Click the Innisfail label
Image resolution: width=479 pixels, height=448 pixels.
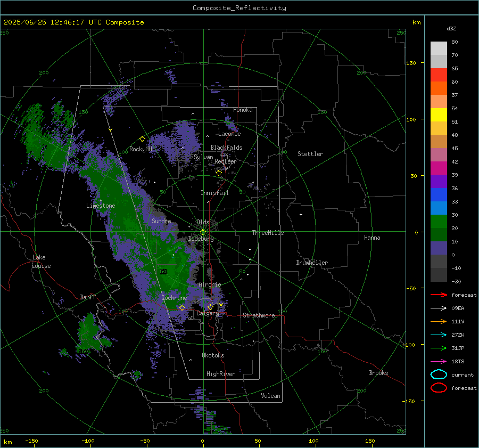click(x=214, y=193)
